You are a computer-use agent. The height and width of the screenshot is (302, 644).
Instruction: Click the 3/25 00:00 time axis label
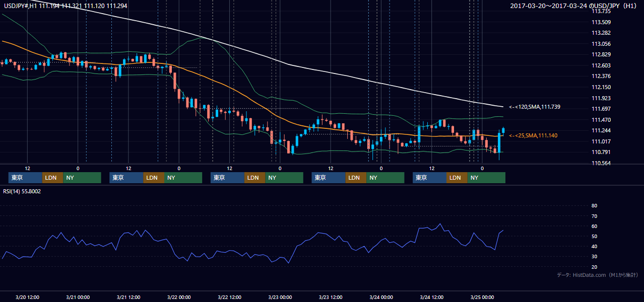coord(482,297)
